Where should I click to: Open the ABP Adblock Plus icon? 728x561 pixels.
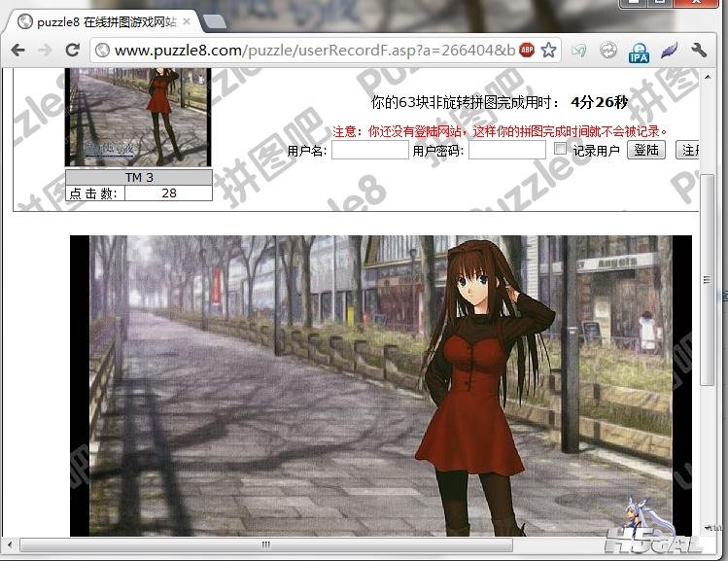pyautogui.click(x=527, y=50)
